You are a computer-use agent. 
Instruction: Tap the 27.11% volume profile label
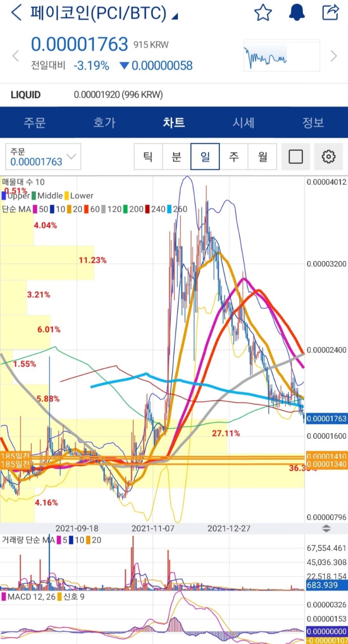(226, 433)
